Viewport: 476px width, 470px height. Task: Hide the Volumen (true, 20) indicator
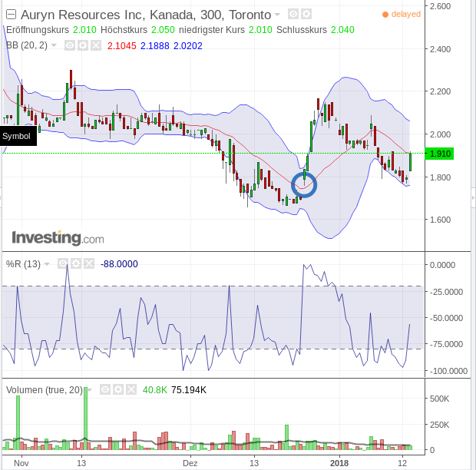pyautogui.click(x=105, y=389)
